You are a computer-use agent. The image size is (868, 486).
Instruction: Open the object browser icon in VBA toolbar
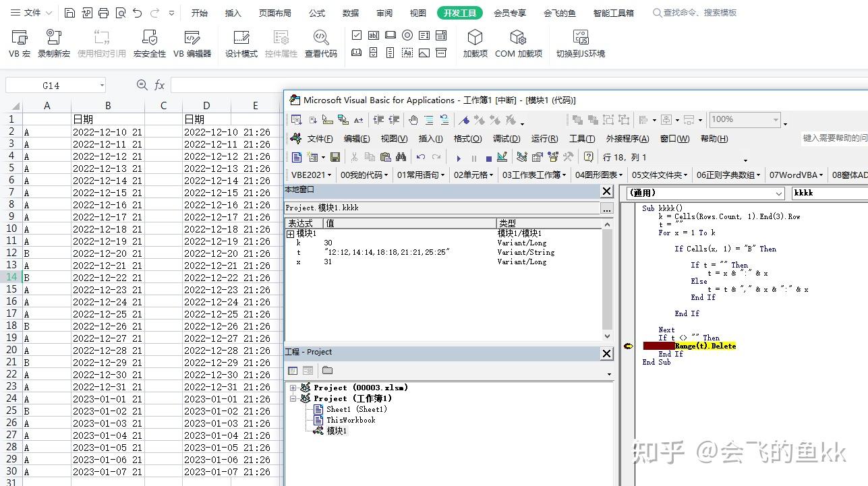coord(553,157)
